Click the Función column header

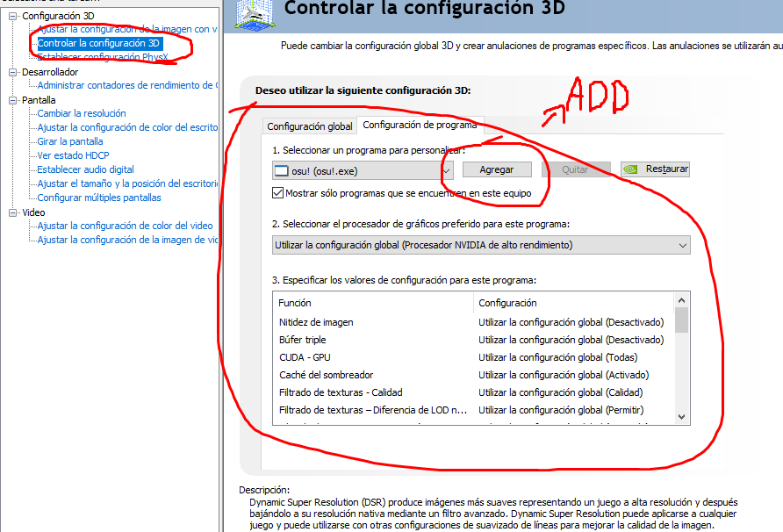point(373,303)
